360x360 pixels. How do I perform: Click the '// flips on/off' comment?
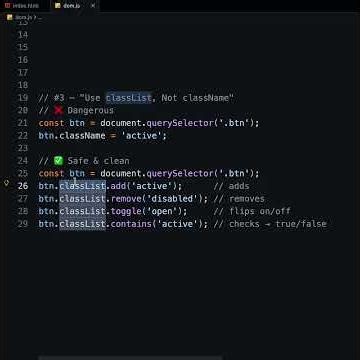[252, 211]
